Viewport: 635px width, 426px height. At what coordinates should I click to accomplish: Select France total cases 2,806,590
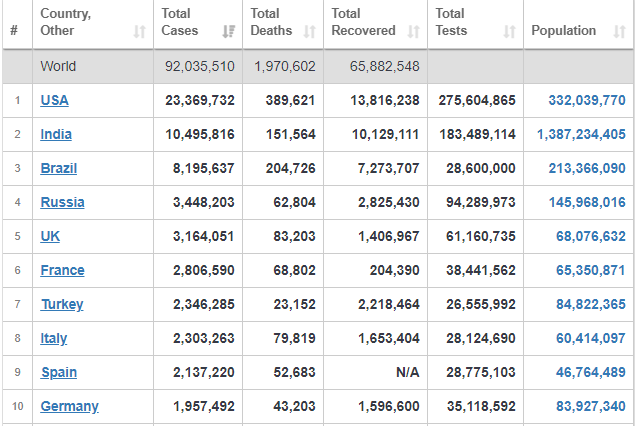[203, 270]
